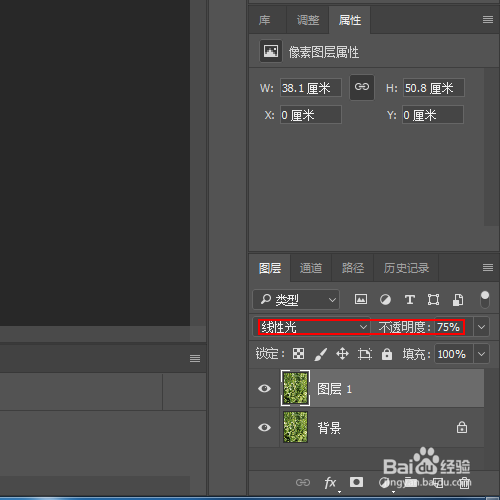Switch to the 调整 tab
This screenshot has width=500, height=500.
(308, 20)
